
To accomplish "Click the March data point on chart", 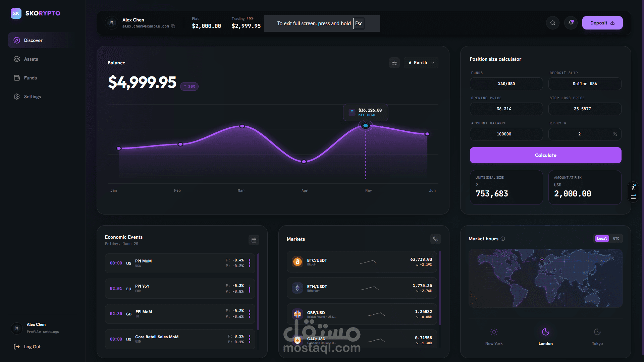I will tap(242, 126).
